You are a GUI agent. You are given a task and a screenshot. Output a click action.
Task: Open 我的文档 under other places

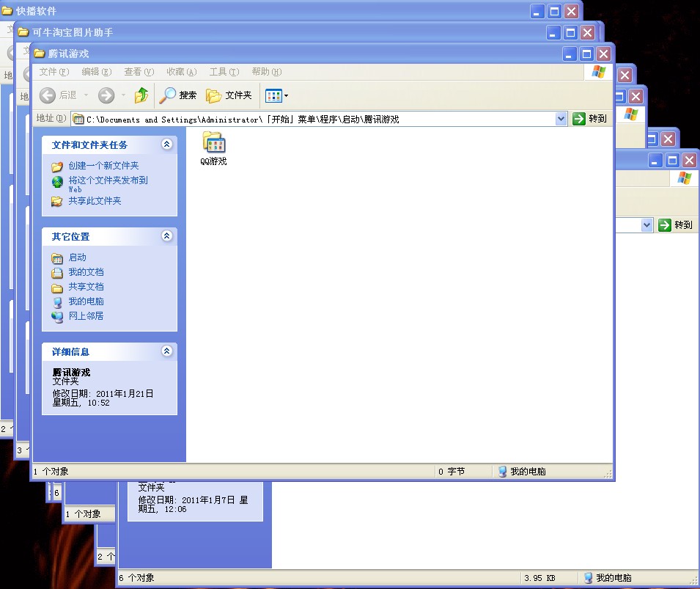pos(86,272)
